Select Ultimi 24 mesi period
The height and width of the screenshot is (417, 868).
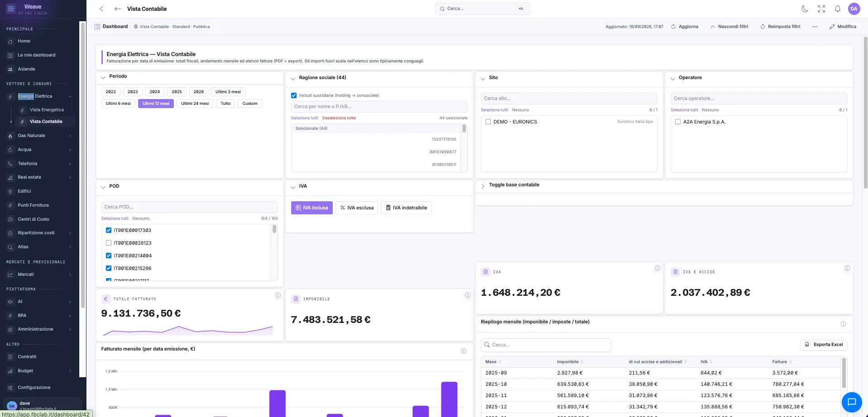click(x=195, y=104)
